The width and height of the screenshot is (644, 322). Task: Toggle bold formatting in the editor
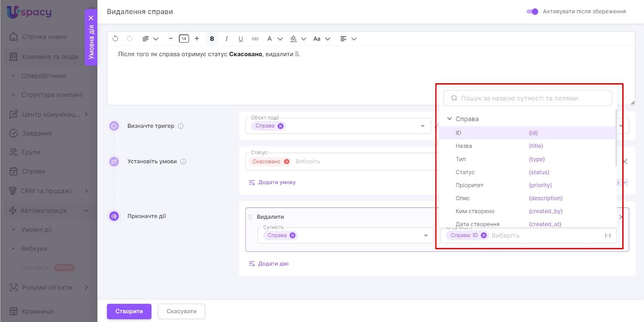(x=212, y=39)
